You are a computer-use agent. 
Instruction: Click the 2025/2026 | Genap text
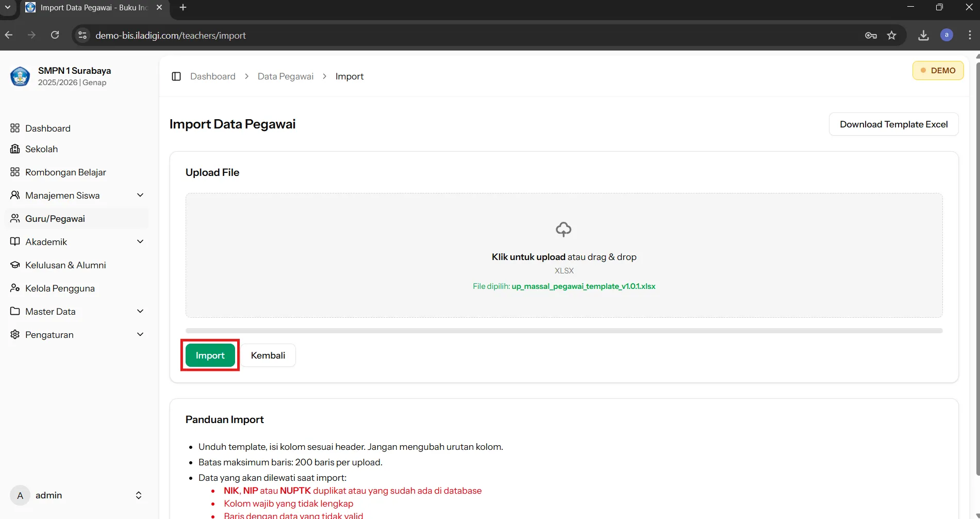(x=72, y=83)
